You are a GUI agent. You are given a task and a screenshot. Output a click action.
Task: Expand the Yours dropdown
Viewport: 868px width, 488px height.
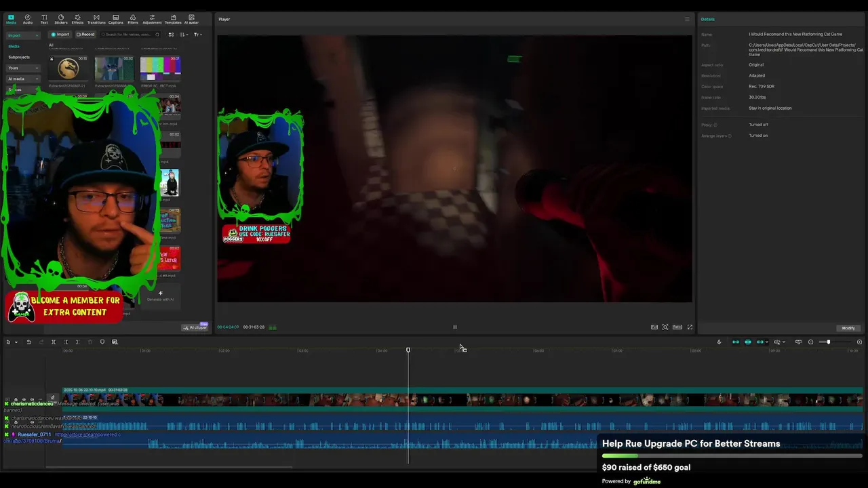[23, 68]
